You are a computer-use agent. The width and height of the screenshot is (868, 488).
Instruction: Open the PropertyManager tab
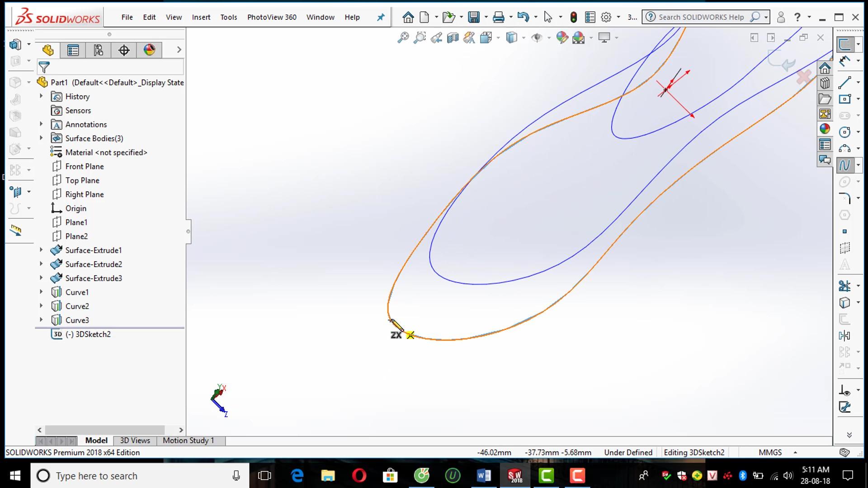(73, 50)
